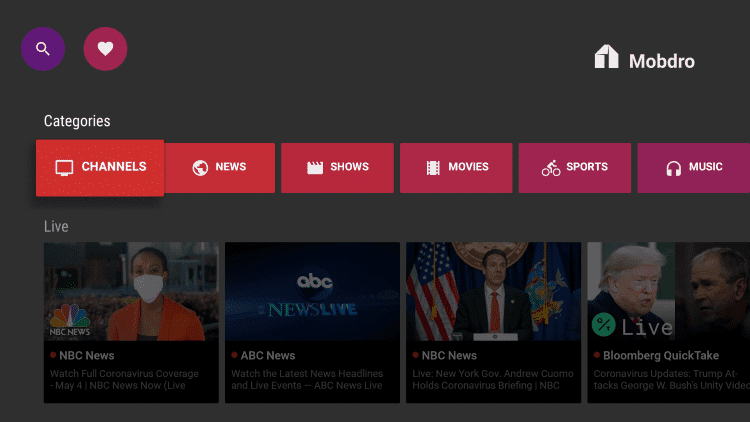Open the SHOWS category

pos(338,168)
